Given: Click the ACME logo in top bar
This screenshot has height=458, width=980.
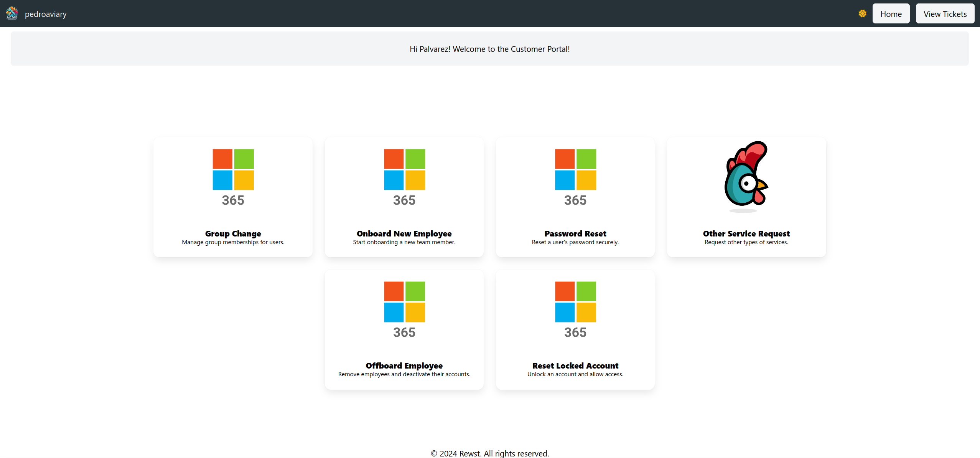Looking at the screenshot, I should (12, 13).
